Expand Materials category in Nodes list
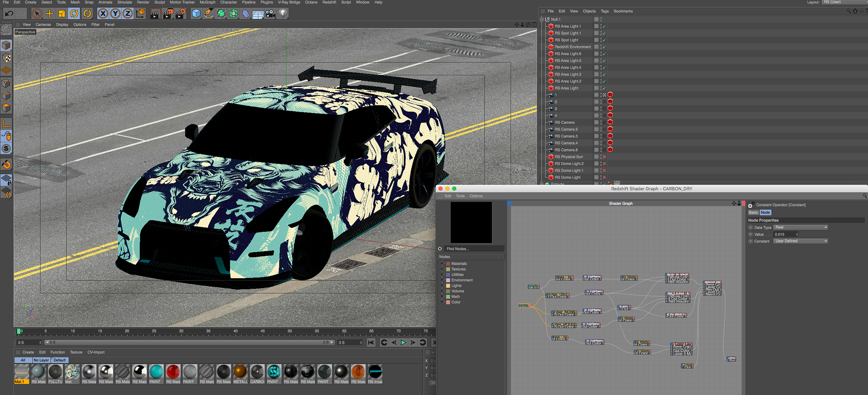 pos(442,263)
